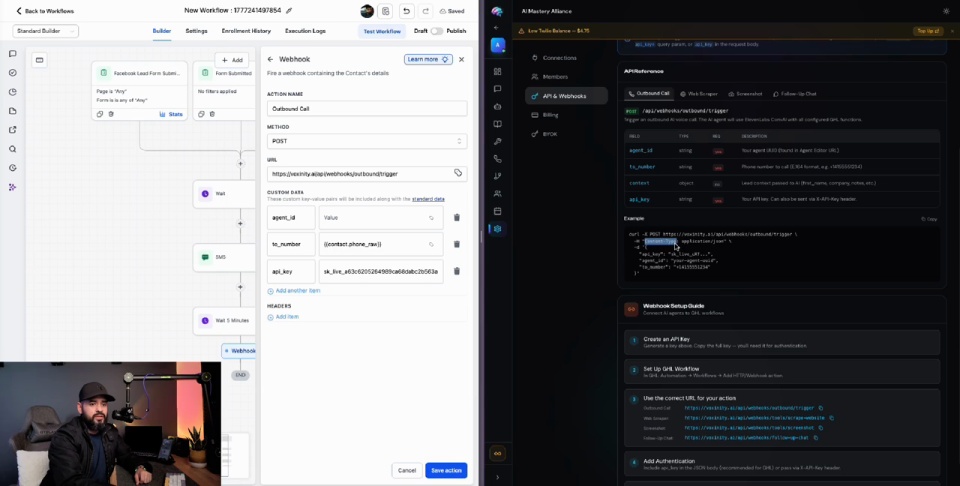960x486 pixels.
Task: Open the checkmark icon in workflow sidebar
Action: pos(12,73)
